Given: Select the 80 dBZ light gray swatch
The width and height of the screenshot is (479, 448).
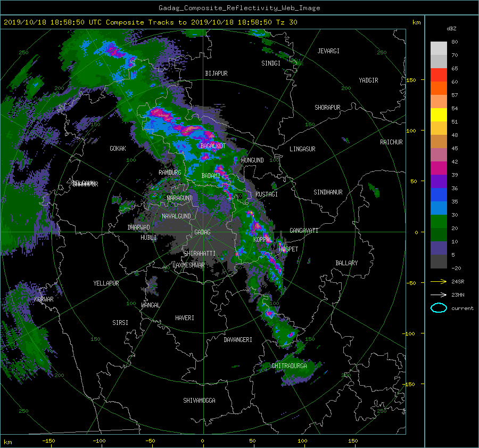Looking at the screenshot, I should coord(439,48).
